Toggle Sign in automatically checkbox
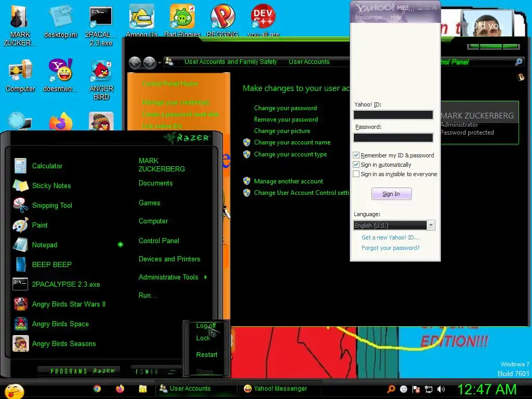532x399 pixels. pyautogui.click(x=356, y=165)
